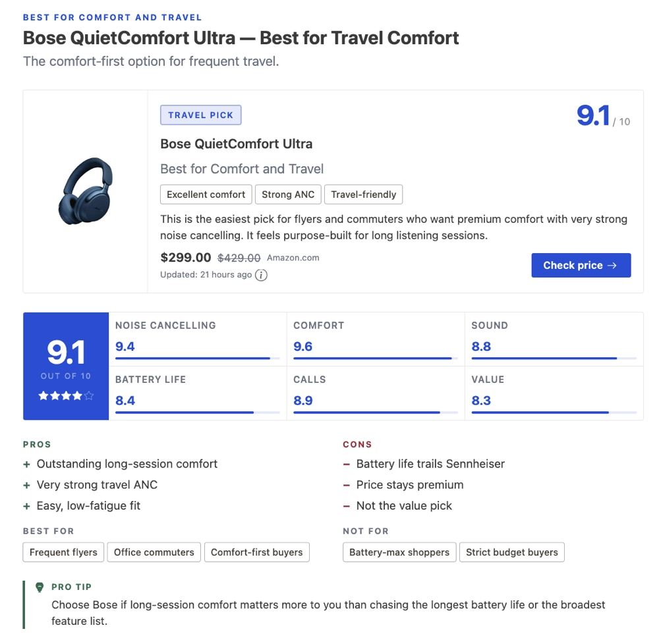This screenshot has height=644, width=659.
Task: Select the Office commuters chip
Action: 154,552
